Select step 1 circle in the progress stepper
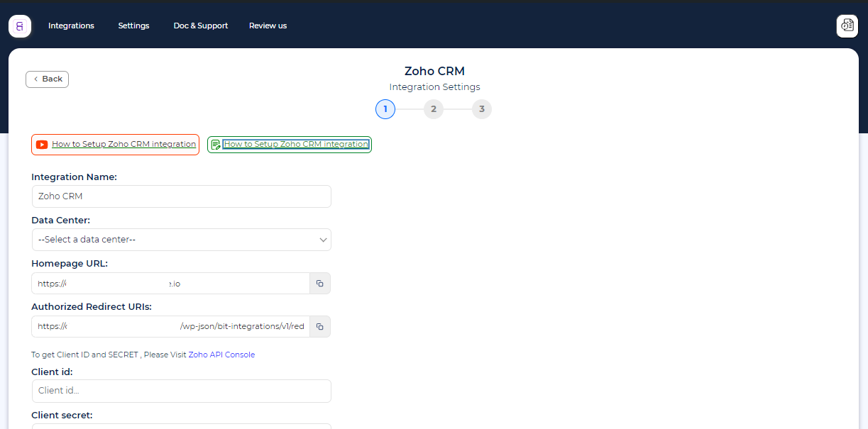 tap(385, 109)
